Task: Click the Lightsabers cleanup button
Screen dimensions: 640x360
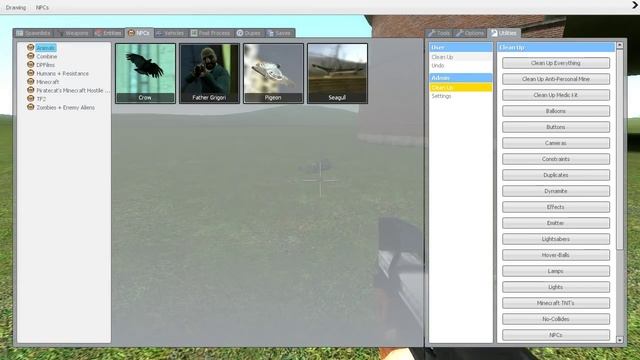Action: 556,239
